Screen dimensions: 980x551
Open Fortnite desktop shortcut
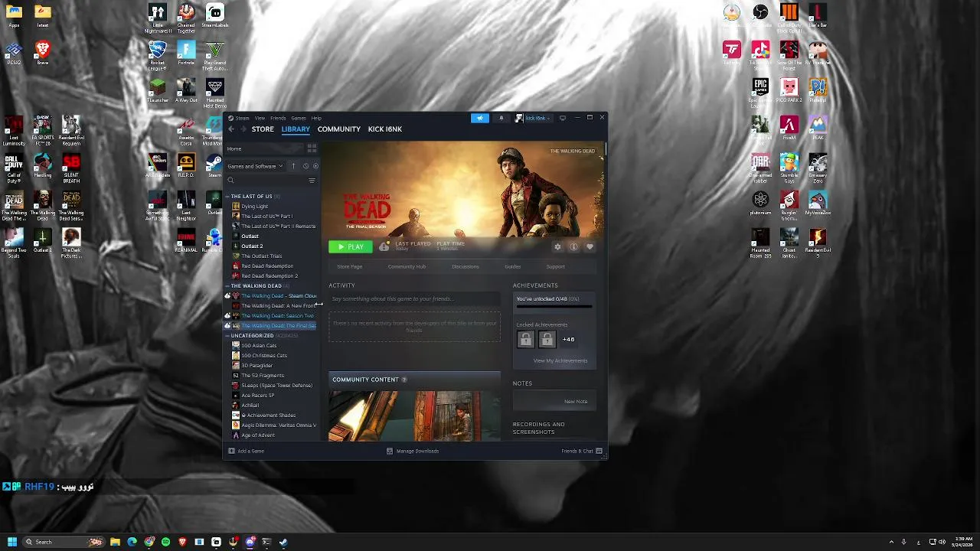[x=186, y=52]
